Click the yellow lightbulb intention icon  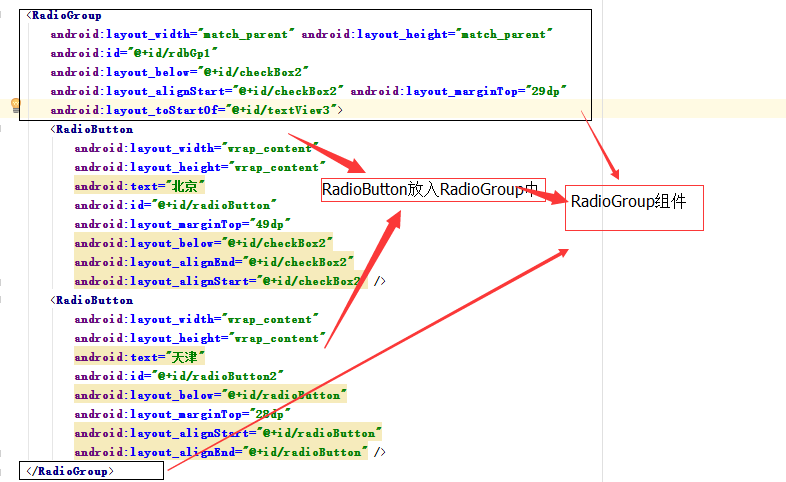click(x=16, y=105)
